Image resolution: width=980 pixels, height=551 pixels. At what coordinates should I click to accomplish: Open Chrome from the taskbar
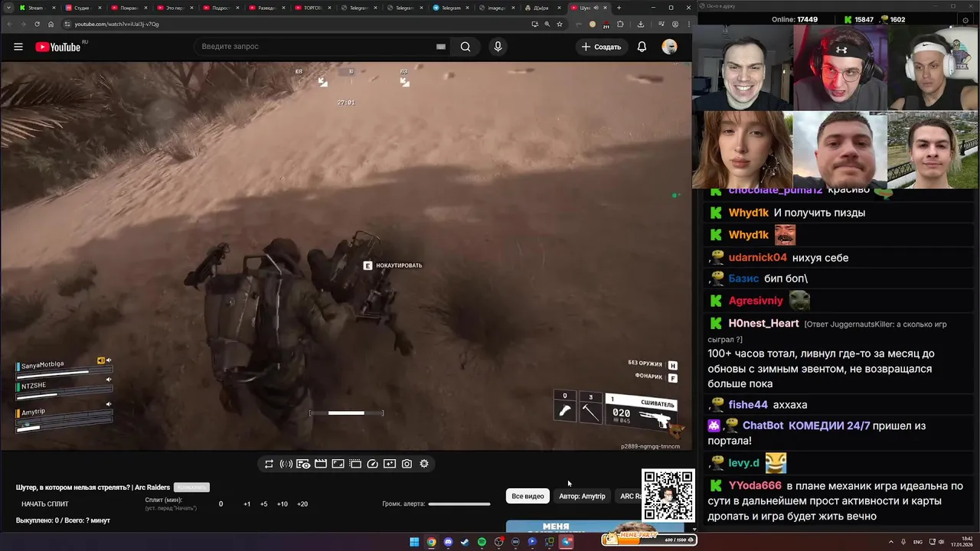[431, 542]
